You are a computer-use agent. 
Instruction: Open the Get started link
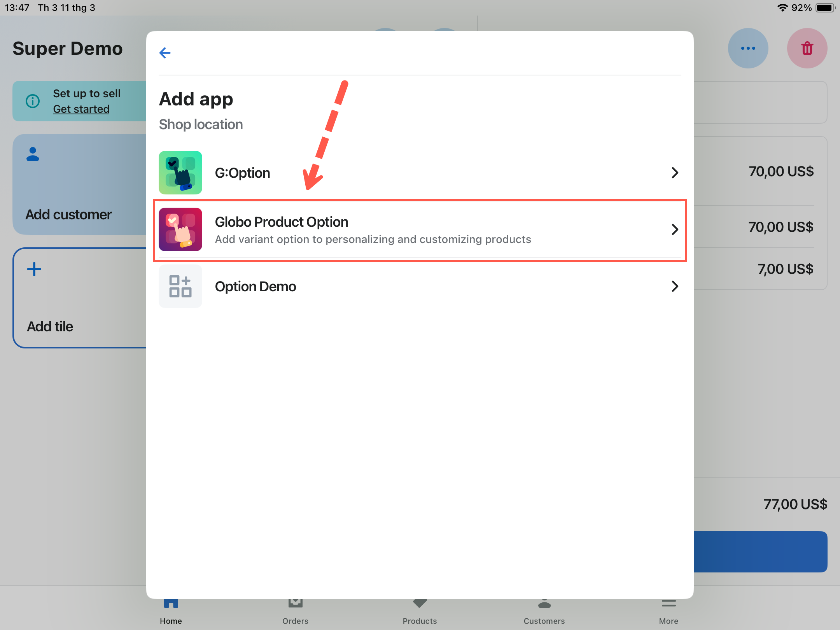[x=81, y=109]
